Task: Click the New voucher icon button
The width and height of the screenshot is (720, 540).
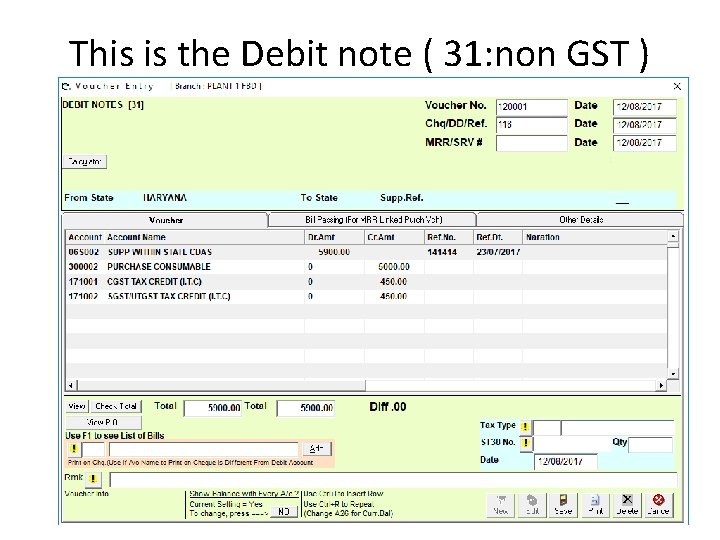Action: 501,505
